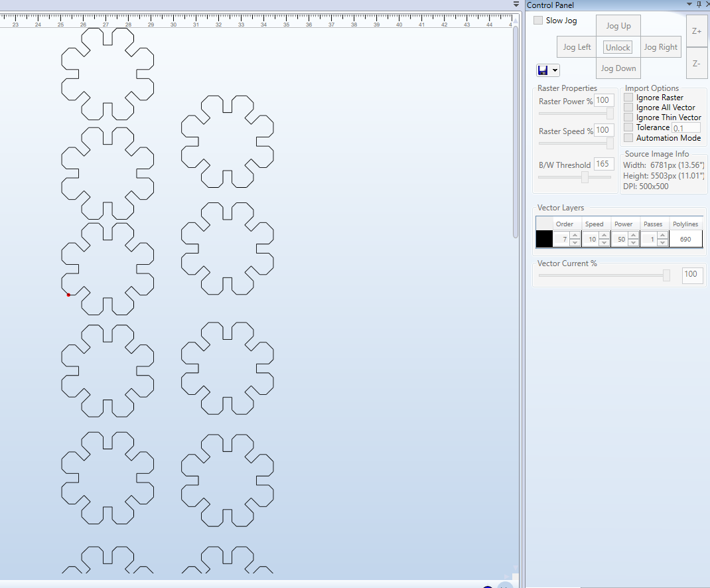Open the Control Panel window position dropdown arrow
The height and width of the screenshot is (588, 710).
pos(689,5)
